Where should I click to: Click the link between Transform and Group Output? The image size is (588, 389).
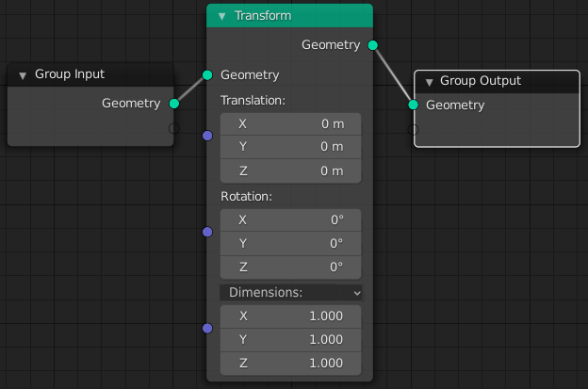(x=393, y=75)
